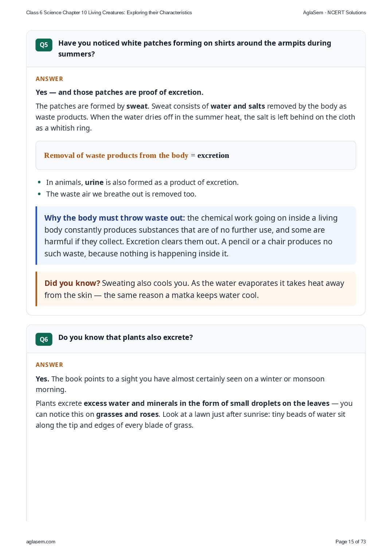The width and height of the screenshot is (392, 555).
Task: Click the green Q6 question badge
Action: [x=44, y=339]
